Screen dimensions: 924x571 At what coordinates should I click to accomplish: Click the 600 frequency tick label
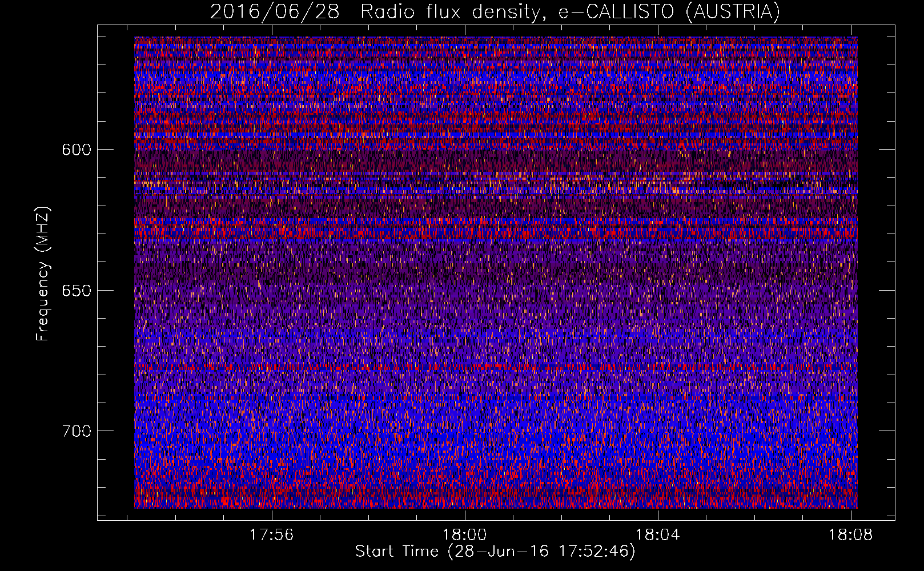(x=77, y=150)
